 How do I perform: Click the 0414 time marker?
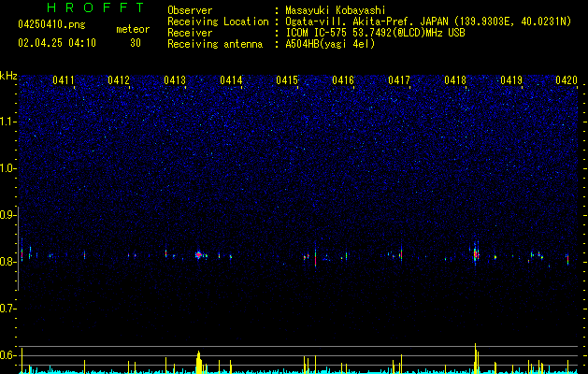(231, 80)
